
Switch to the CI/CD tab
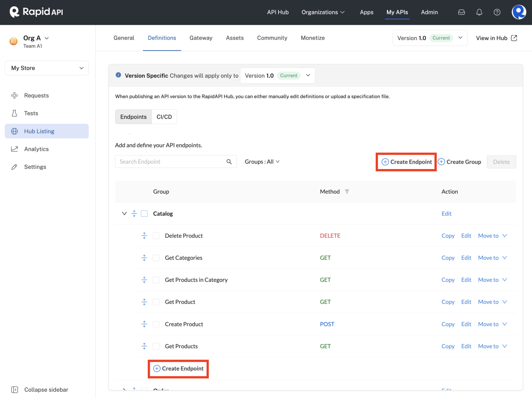point(164,117)
